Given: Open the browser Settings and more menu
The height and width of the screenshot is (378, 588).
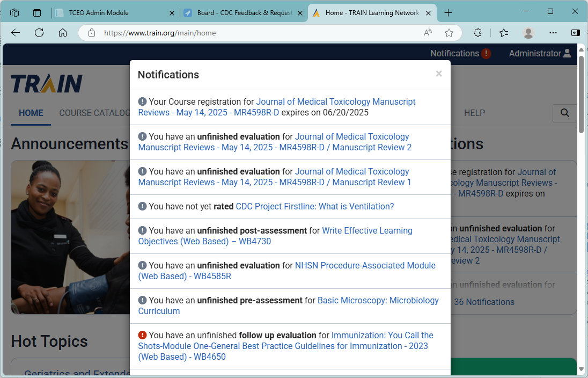Looking at the screenshot, I should point(553,33).
